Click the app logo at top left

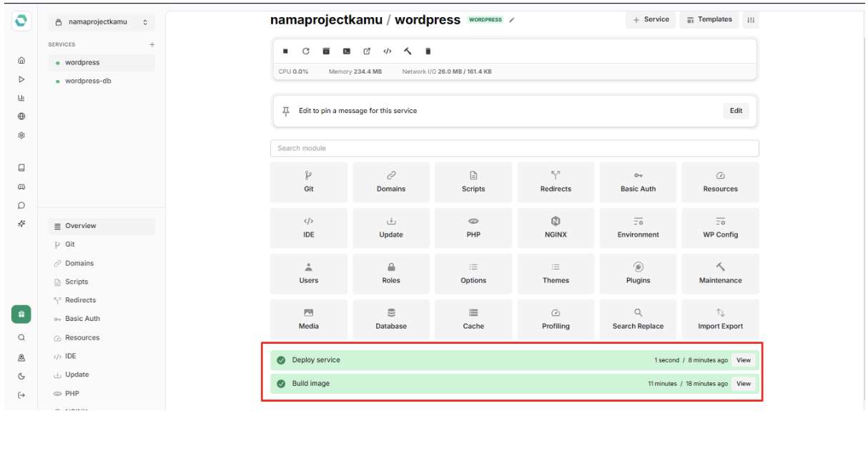pos(21,21)
